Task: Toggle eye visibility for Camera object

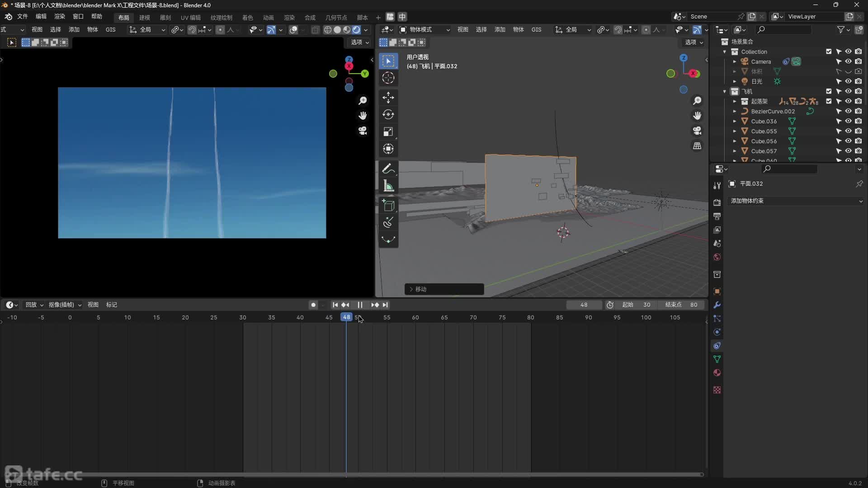Action: 849,61
